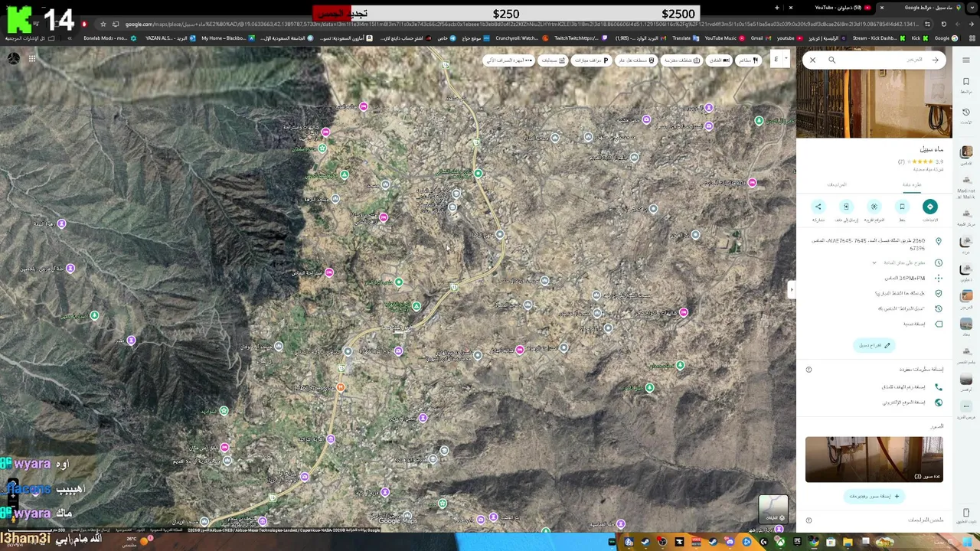
Task: Collapse the side panel arrow
Action: pyautogui.click(x=792, y=289)
